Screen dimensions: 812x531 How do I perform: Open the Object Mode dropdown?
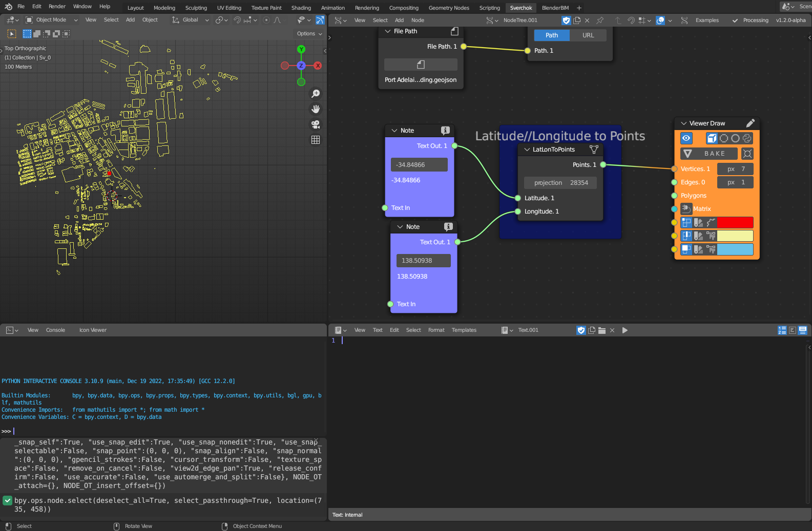[x=52, y=20]
